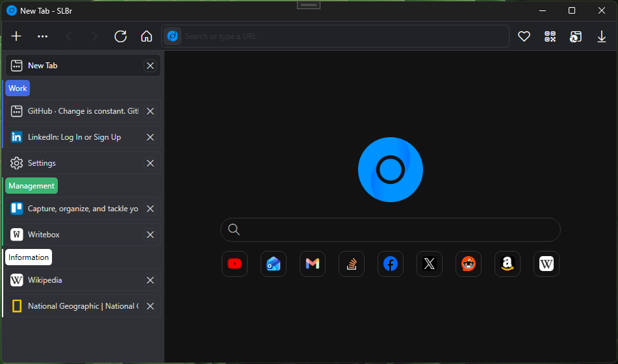The width and height of the screenshot is (618, 364).
Task: Switch to the Settings tab
Action: pyautogui.click(x=83, y=163)
